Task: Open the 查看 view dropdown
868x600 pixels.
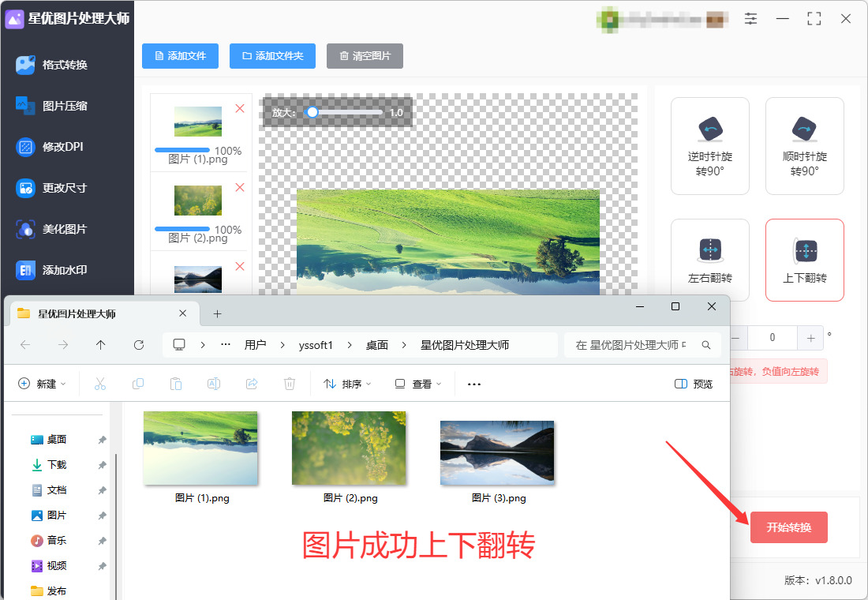Action: tap(418, 384)
